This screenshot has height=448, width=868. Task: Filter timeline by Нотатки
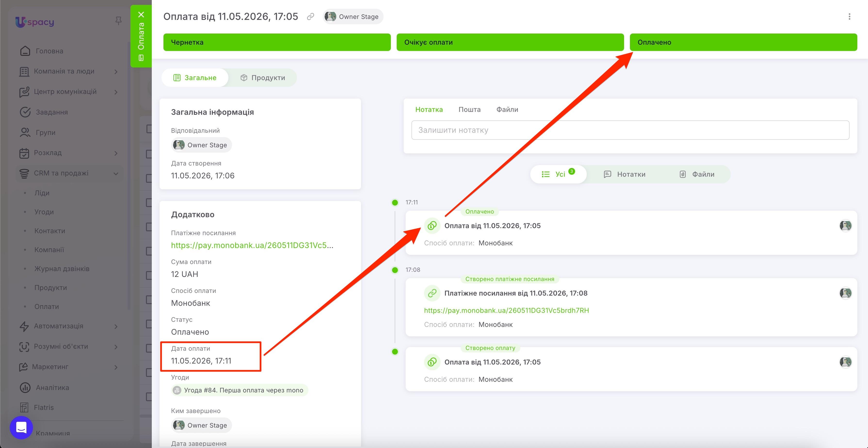pyautogui.click(x=624, y=174)
